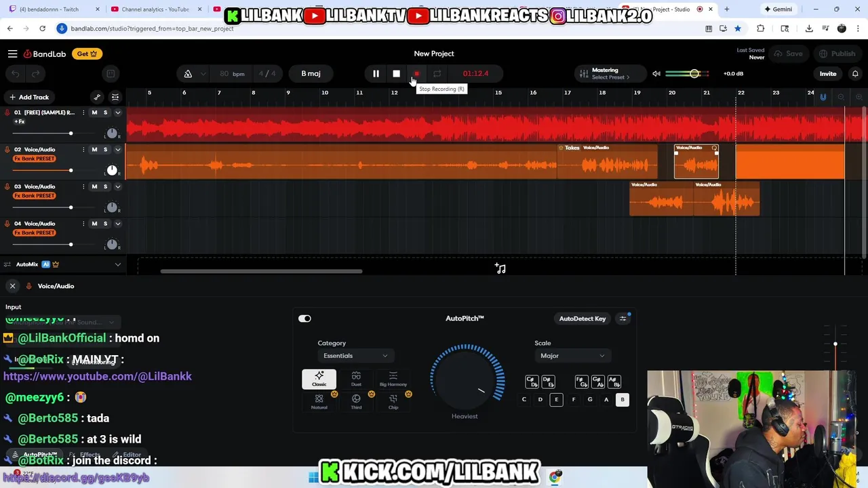Toggle the AutoPitch on/off switch
868x488 pixels.
(x=304, y=319)
